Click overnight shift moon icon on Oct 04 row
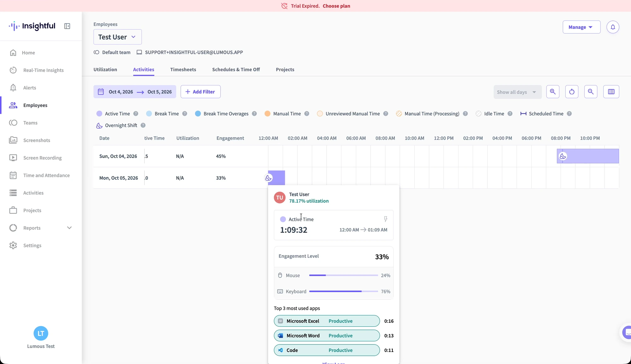This screenshot has height=364, width=631. click(563, 156)
